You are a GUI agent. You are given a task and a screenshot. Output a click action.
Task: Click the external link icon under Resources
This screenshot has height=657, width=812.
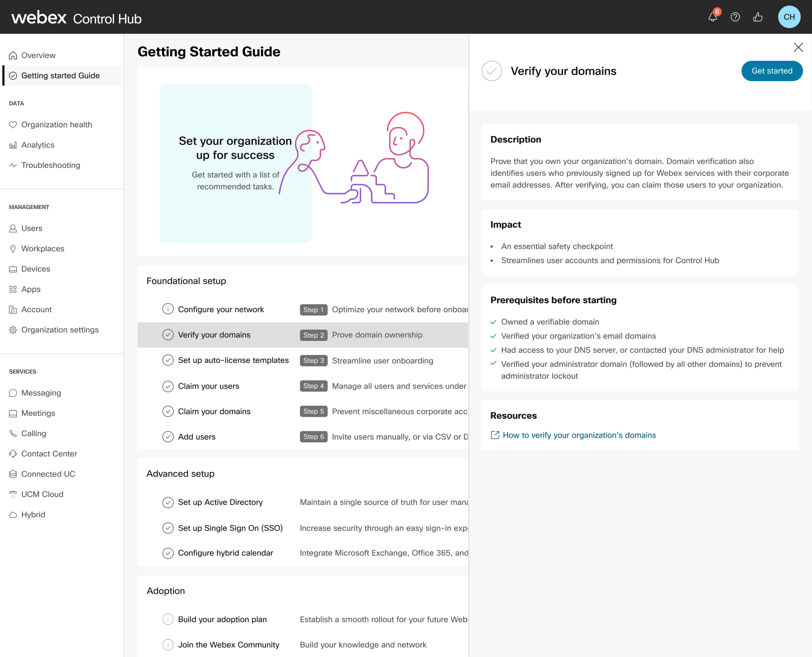pyautogui.click(x=495, y=435)
